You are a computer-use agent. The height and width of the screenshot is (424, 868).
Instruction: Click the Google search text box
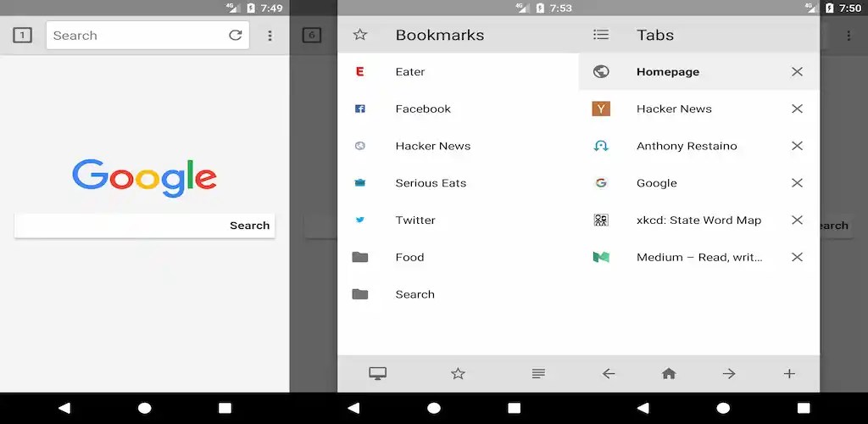point(144,226)
